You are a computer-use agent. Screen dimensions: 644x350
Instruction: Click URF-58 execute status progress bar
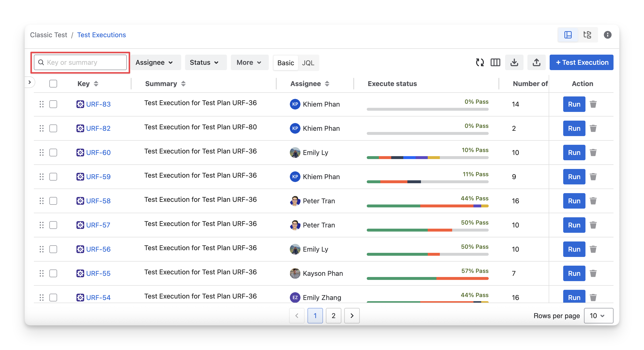click(x=427, y=206)
